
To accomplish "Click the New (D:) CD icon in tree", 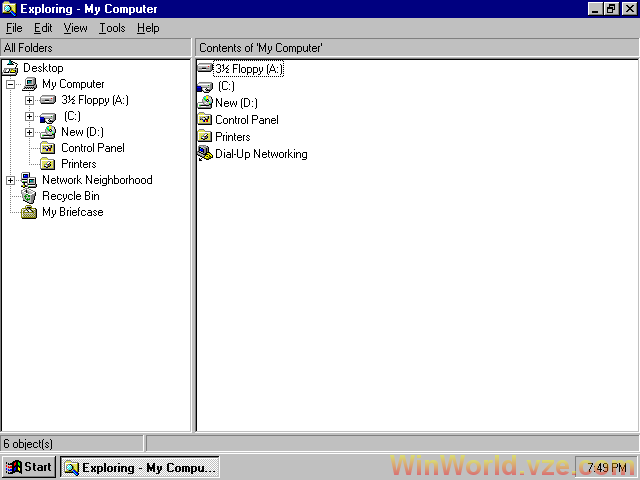I will click(48, 132).
